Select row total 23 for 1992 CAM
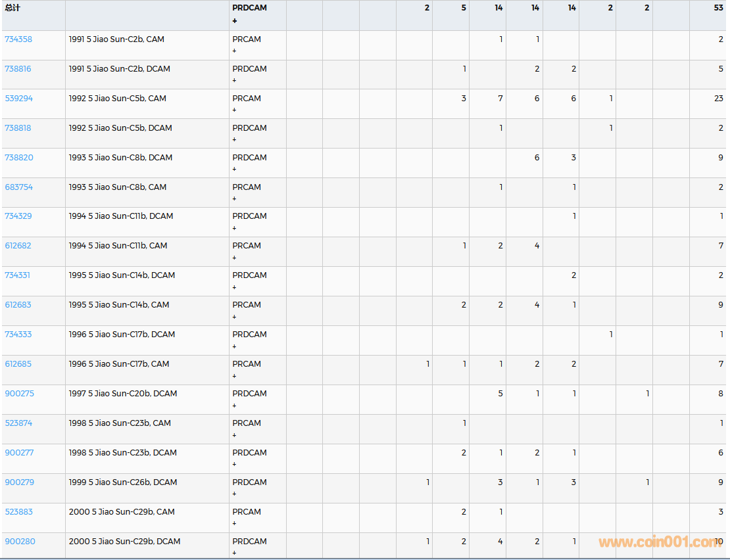 (x=718, y=99)
